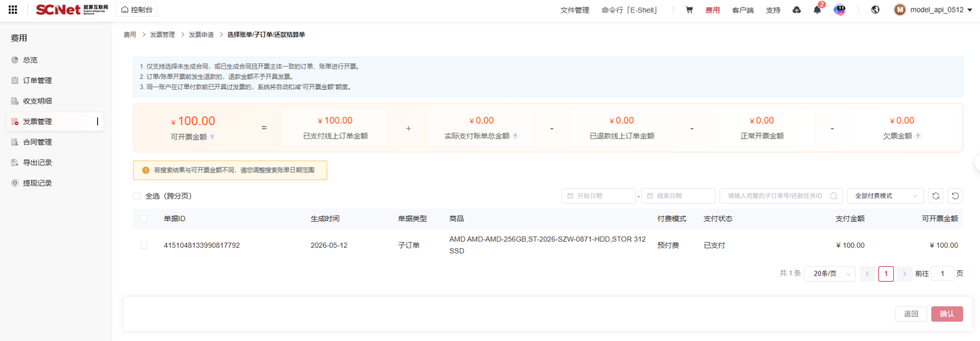Click the help icon beside 可开票金额

[x=212, y=137]
